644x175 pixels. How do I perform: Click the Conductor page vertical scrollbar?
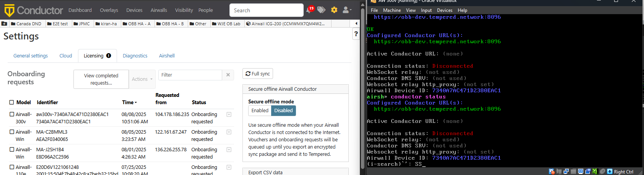click(x=363, y=88)
